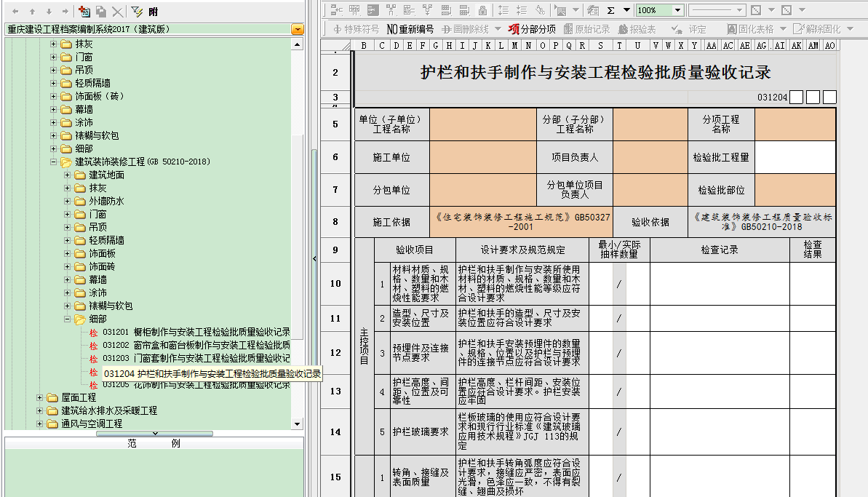
Task: Tick the middle checkbox beside code 031204
Action: tap(813, 98)
